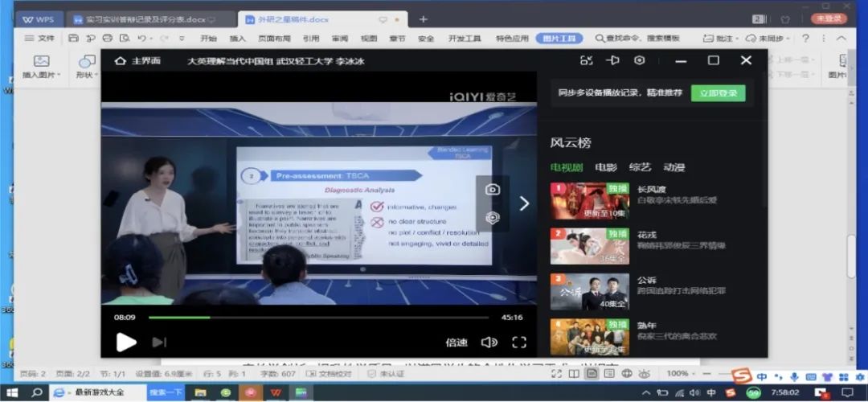Select the 电影 tab in 风云榜
This screenshot has height=402, width=868.
click(606, 167)
